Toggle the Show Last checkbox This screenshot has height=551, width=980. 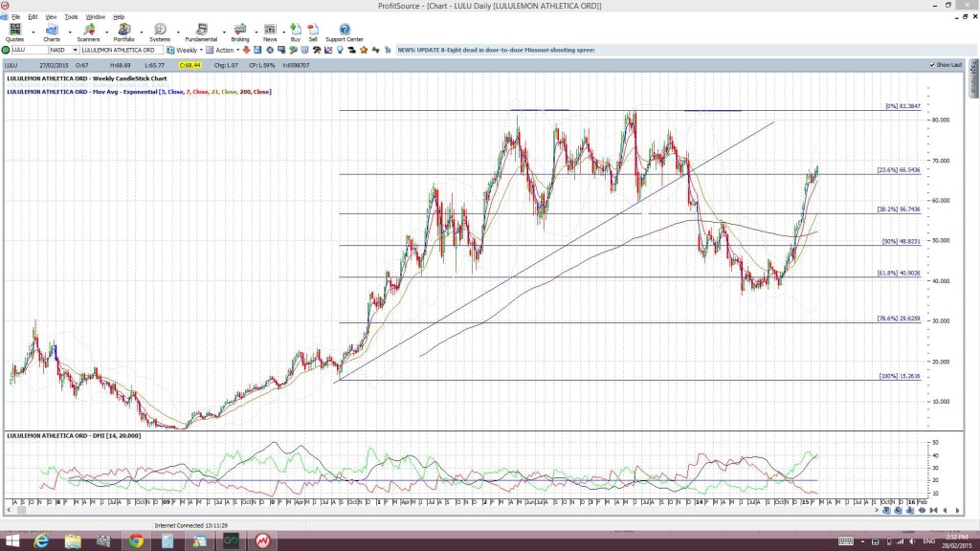pos(932,65)
